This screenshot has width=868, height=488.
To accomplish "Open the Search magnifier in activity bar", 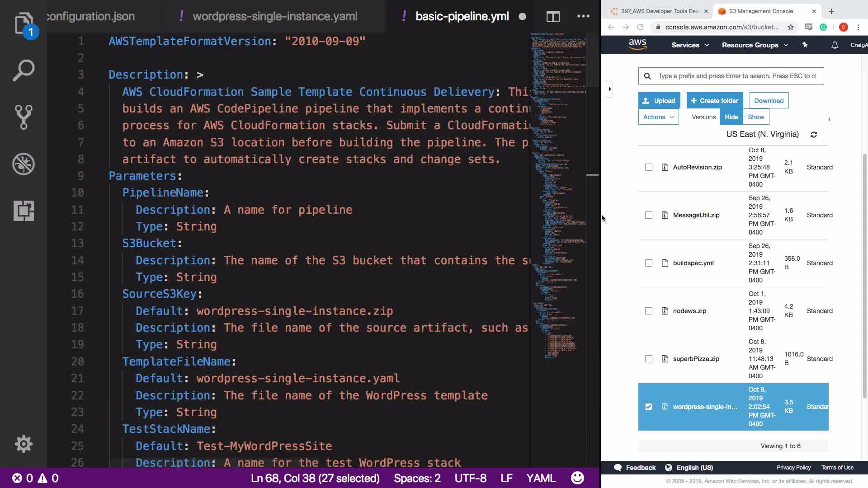I will [24, 70].
